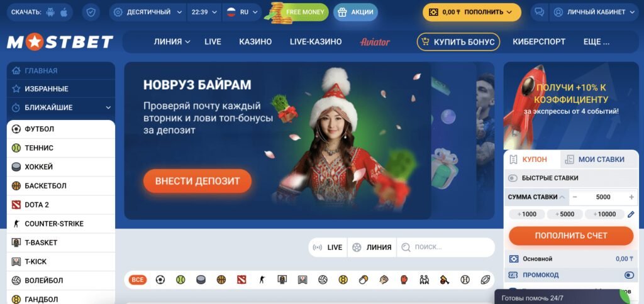Click the Поиск search field
Viewport: 644px width, 304px height.
click(446, 247)
